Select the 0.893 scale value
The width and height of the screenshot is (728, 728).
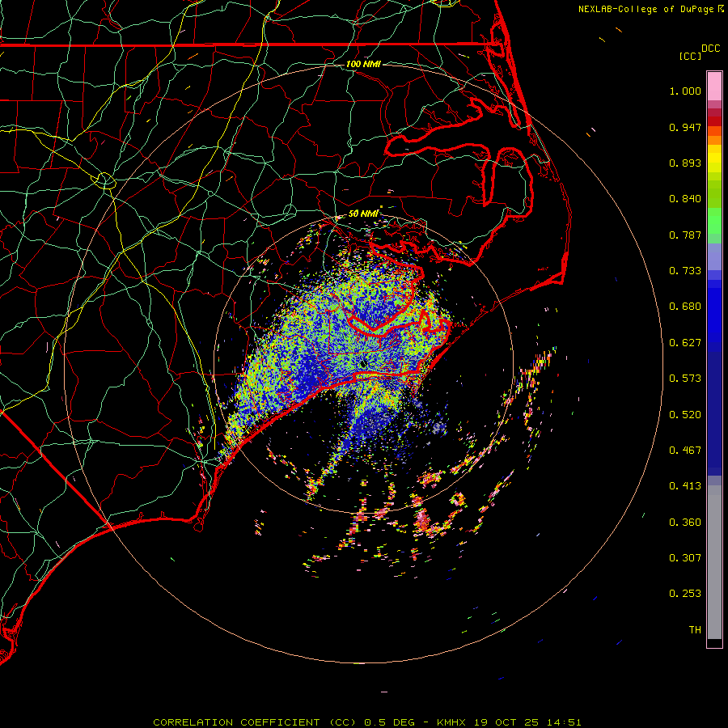(x=685, y=163)
